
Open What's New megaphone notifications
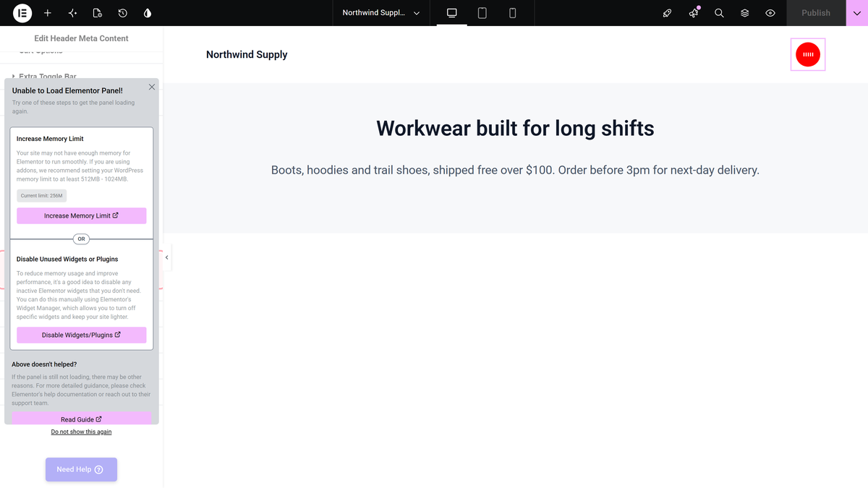coord(694,13)
